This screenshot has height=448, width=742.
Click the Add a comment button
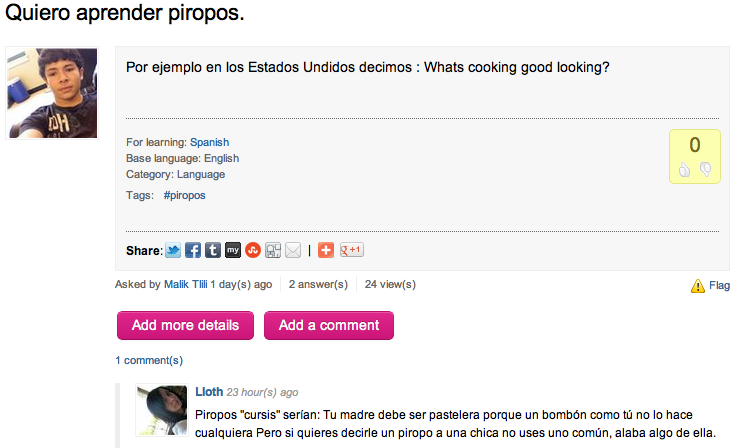pyautogui.click(x=328, y=325)
